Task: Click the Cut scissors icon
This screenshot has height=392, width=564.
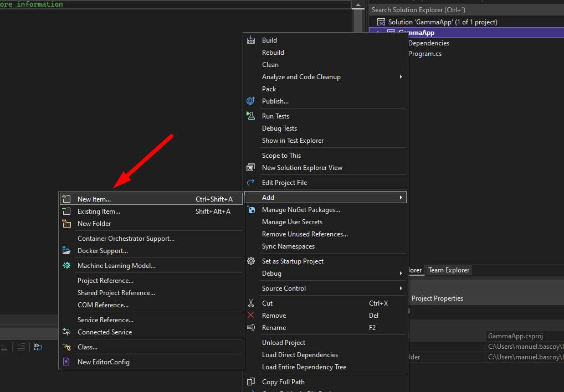Action: pos(251,303)
